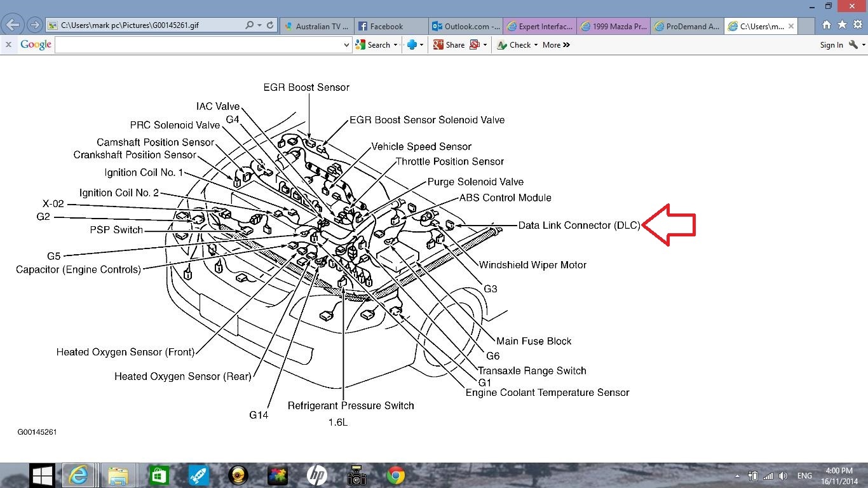Expand the Check button dropdown arrow

click(x=536, y=45)
